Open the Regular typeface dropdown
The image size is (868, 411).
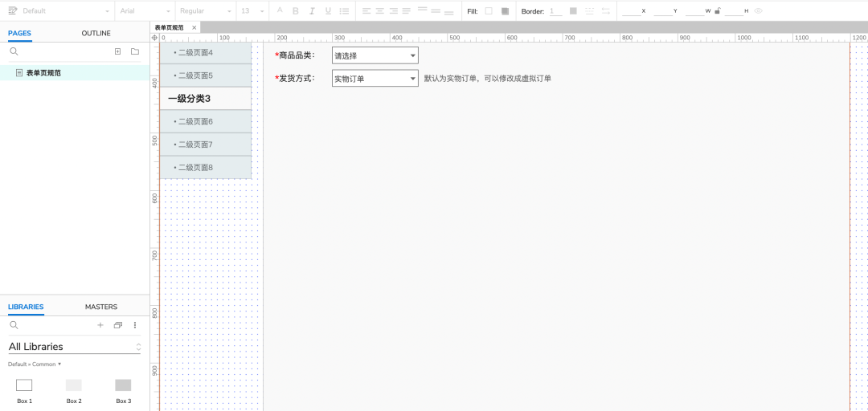point(206,10)
